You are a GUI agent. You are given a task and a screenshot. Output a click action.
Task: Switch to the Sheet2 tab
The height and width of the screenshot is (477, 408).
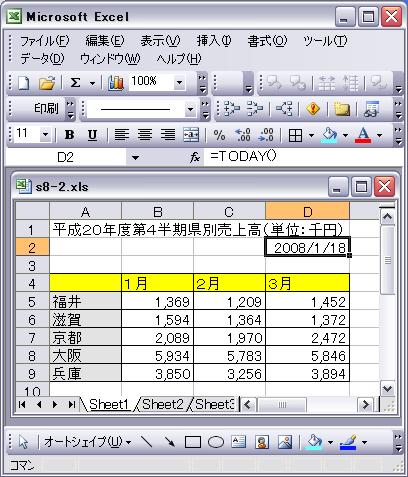(163, 404)
